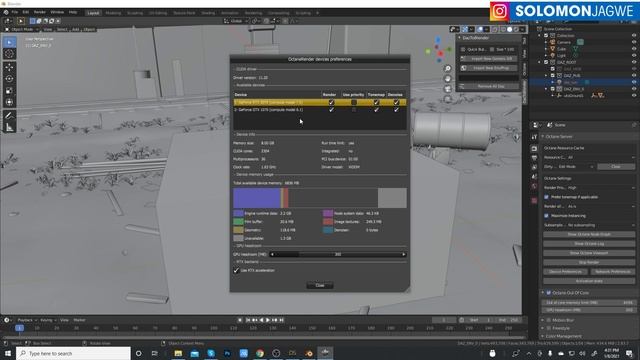Click Show Octane Node Graph button

589,235
